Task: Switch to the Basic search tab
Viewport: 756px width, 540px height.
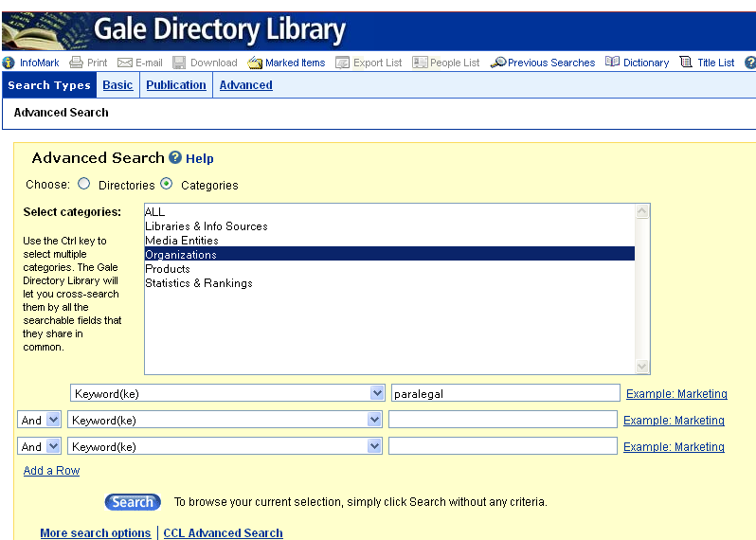Action: tap(117, 85)
